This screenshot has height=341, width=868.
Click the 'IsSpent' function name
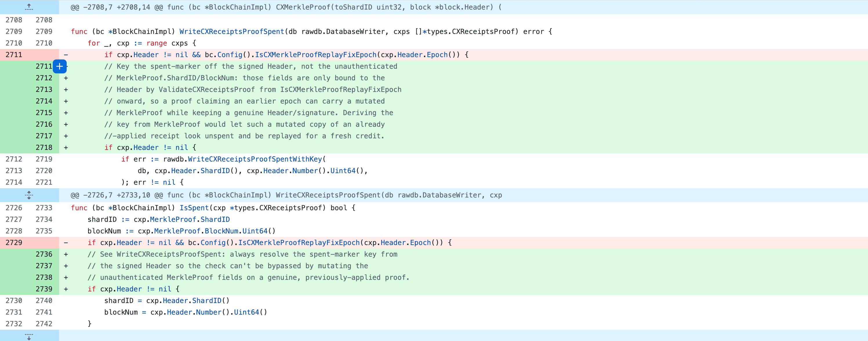[x=194, y=208]
